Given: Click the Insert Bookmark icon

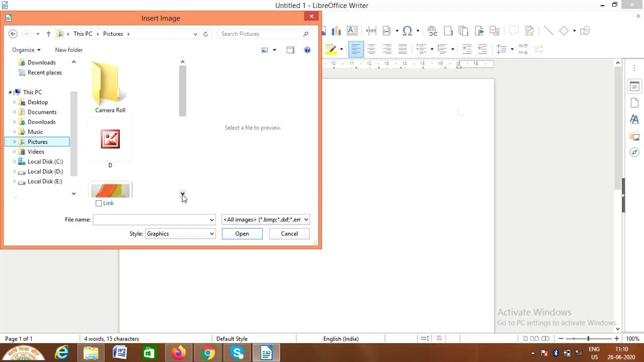Looking at the screenshot, I should pos(479,31).
